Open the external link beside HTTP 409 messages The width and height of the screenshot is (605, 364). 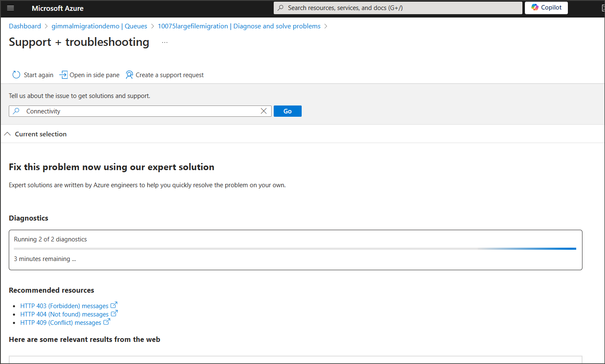pyautogui.click(x=107, y=322)
